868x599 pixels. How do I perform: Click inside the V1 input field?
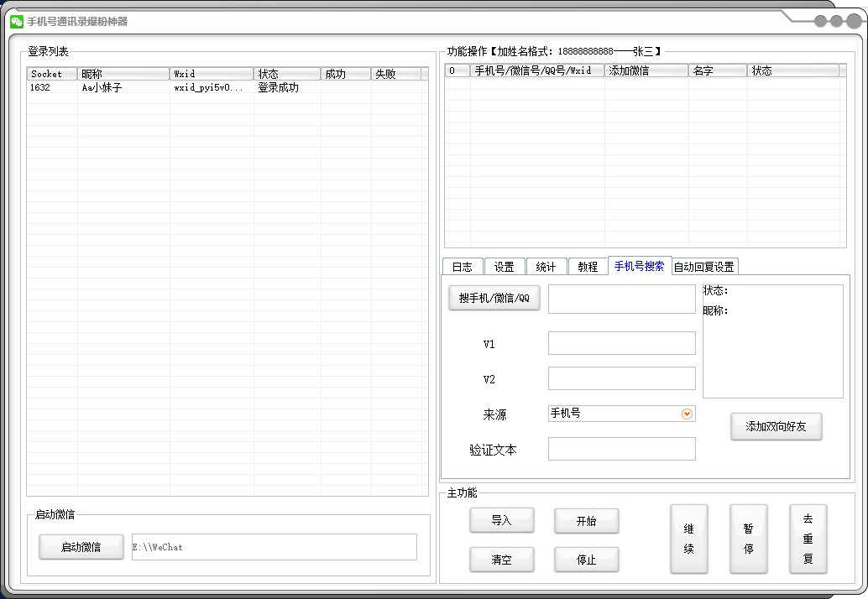621,342
